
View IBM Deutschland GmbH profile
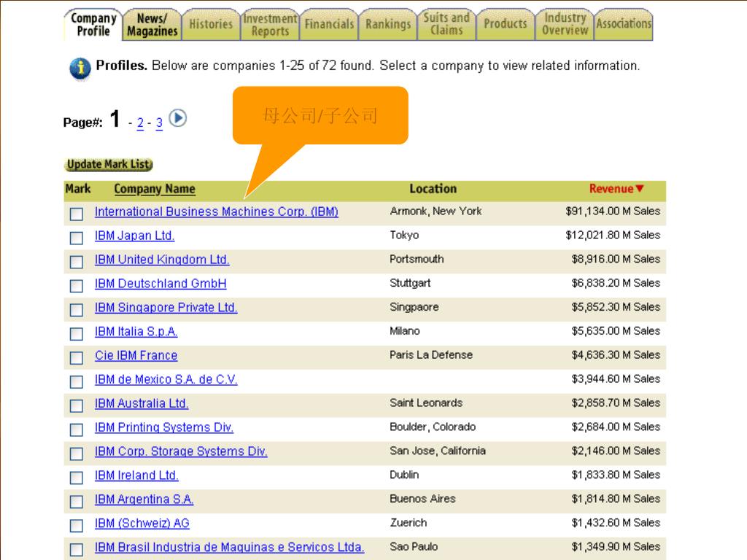click(160, 284)
